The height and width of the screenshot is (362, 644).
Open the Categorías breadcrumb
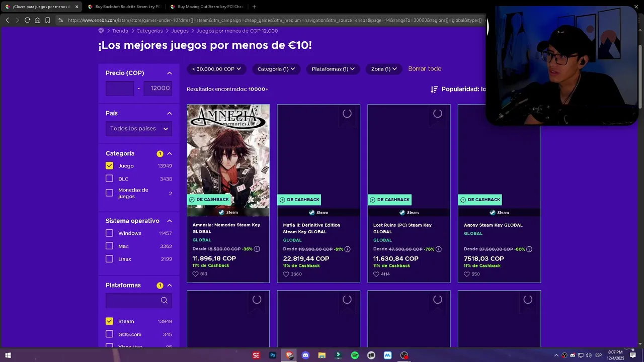coord(149,31)
